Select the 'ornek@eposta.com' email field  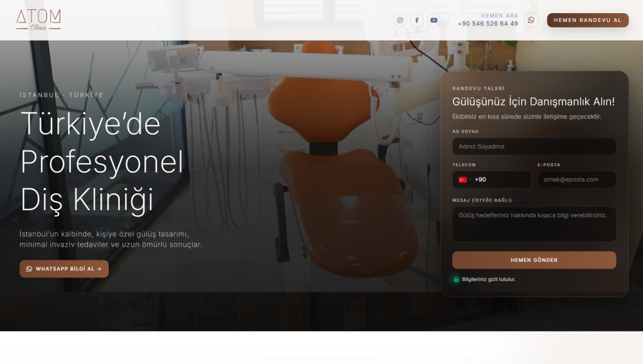(576, 179)
